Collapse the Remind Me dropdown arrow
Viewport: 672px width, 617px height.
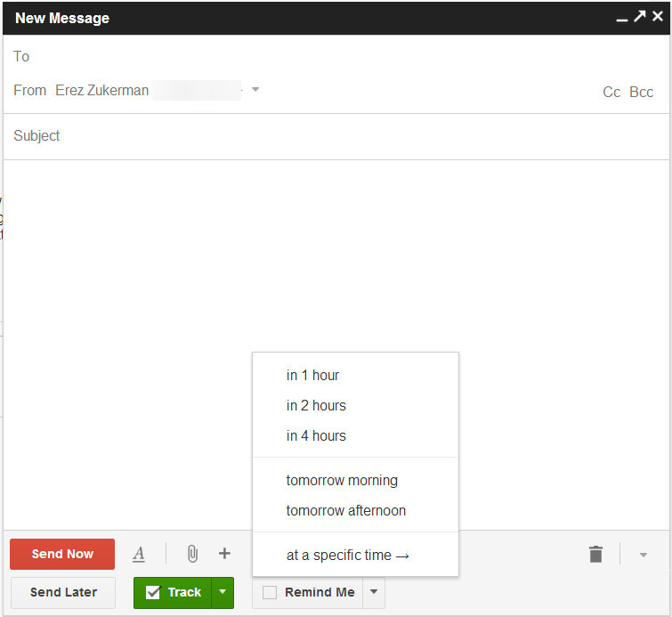click(374, 592)
